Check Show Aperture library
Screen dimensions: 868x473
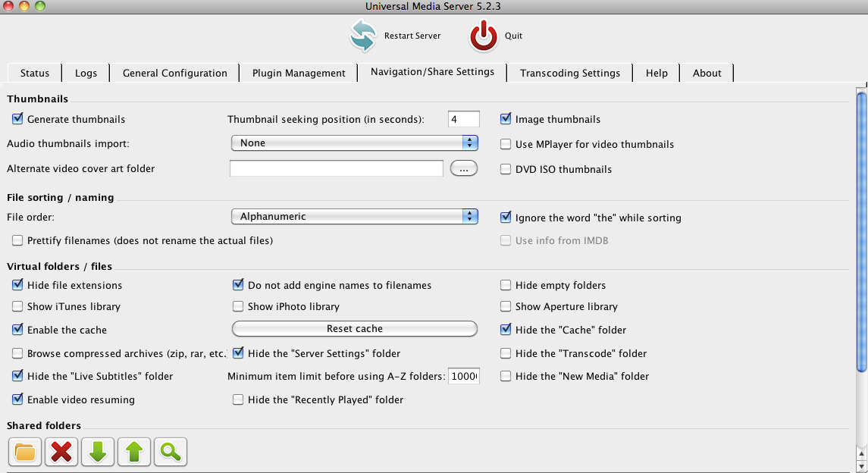click(506, 306)
